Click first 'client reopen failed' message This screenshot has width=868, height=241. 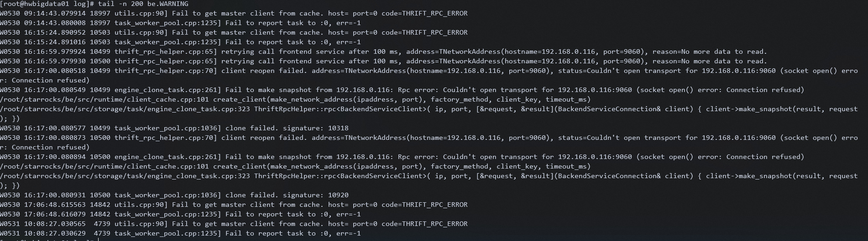263,71
